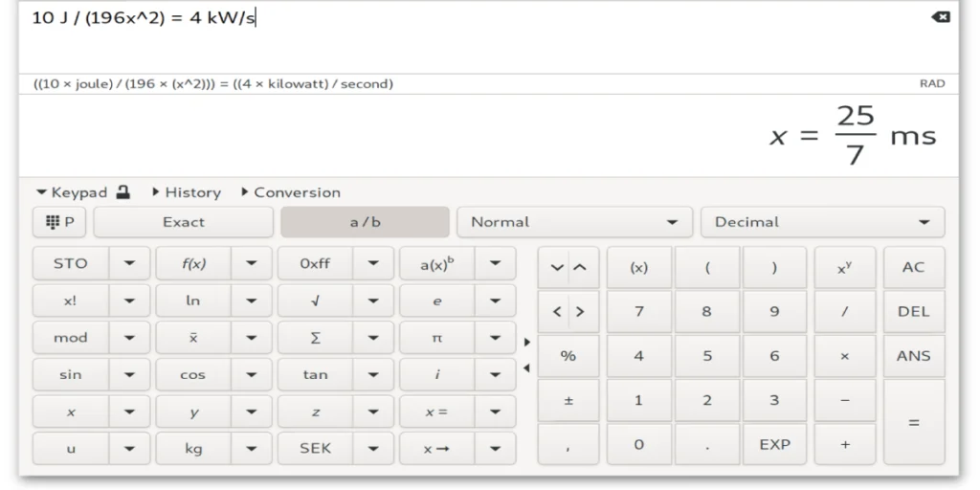
Task: Clear the expression with backspace icon
Action: pyautogui.click(x=940, y=17)
